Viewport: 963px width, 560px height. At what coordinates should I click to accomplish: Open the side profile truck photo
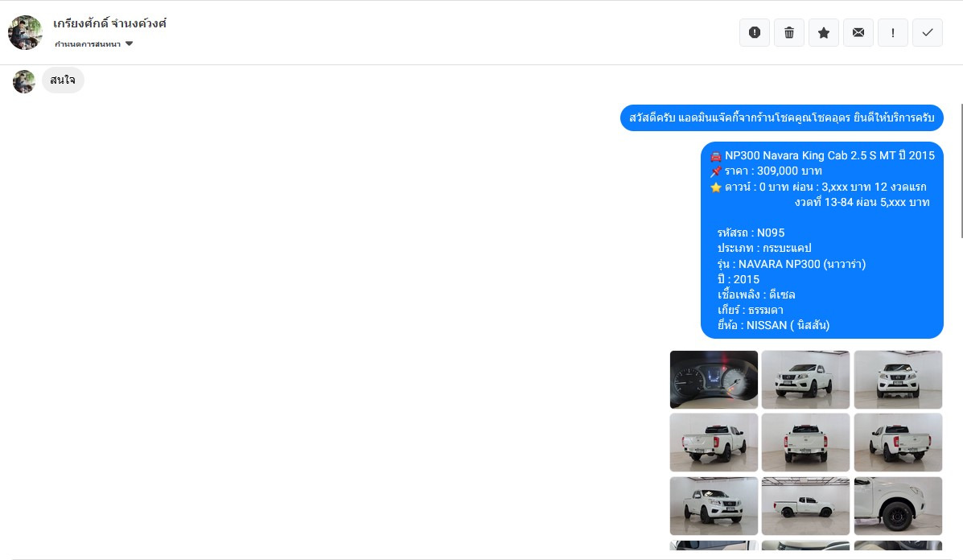click(x=806, y=506)
